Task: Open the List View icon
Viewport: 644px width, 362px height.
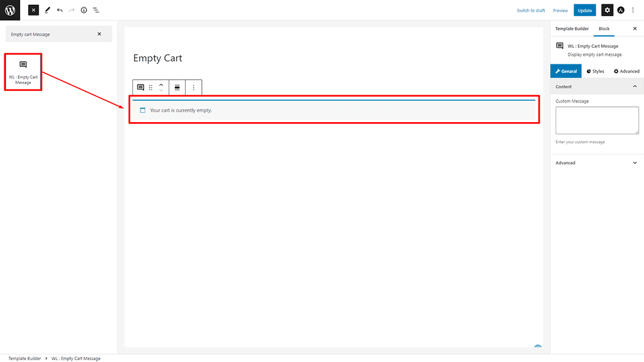Action: tap(96, 10)
